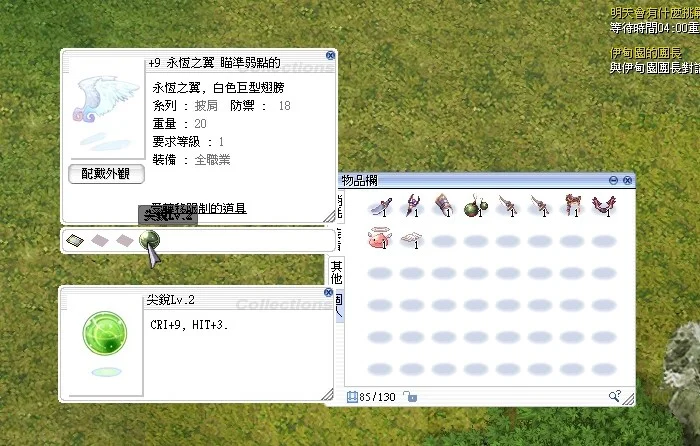The image size is (700, 446).
Task: Close the 尖銳Lv.2 description window
Action: tap(328, 292)
